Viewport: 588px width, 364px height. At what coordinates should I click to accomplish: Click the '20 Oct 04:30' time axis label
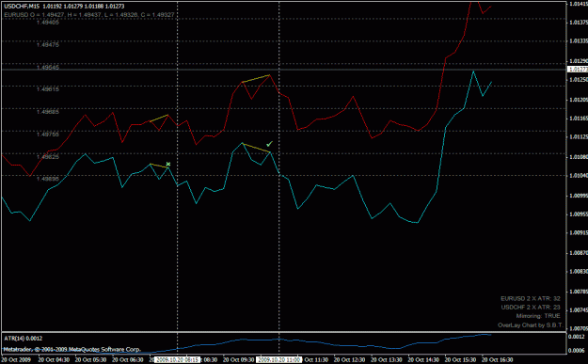(x=54, y=360)
